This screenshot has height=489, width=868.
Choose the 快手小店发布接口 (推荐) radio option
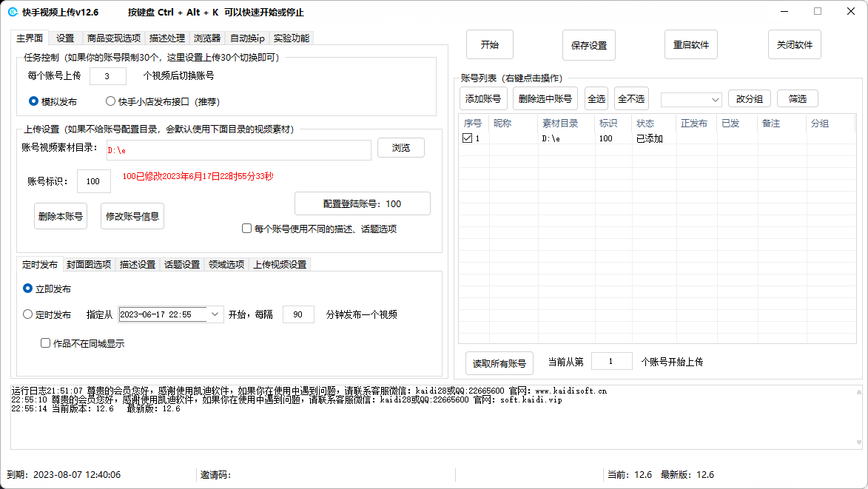pyautogui.click(x=163, y=102)
